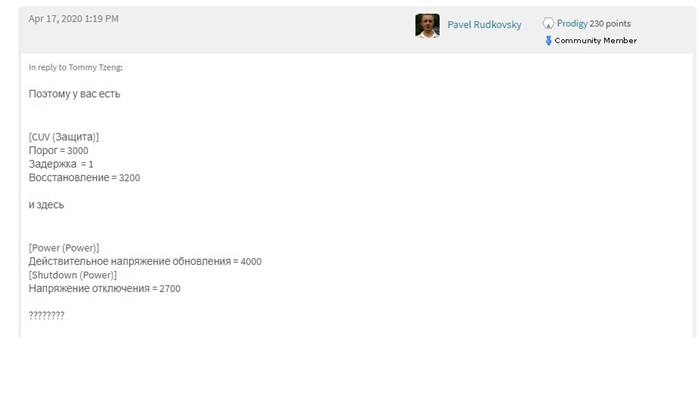
Task: Click the Действительное напряжение обновления = 4000 line
Action: point(145,262)
